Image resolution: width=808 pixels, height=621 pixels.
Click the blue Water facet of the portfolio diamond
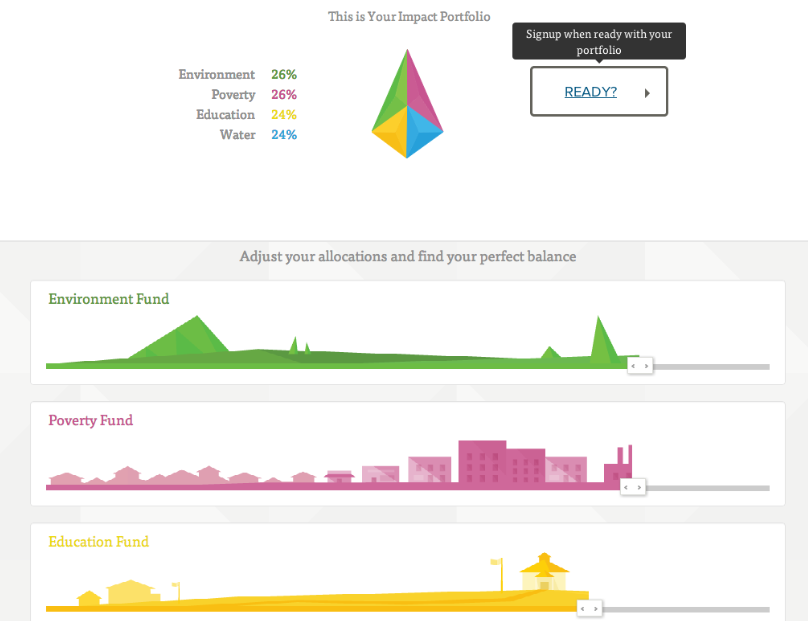coord(424,133)
